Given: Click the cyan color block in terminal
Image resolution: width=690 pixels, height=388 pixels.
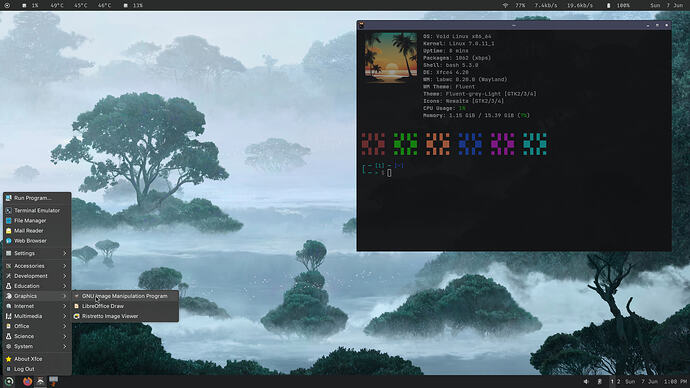Looking at the screenshot, I should [x=535, y=144].
